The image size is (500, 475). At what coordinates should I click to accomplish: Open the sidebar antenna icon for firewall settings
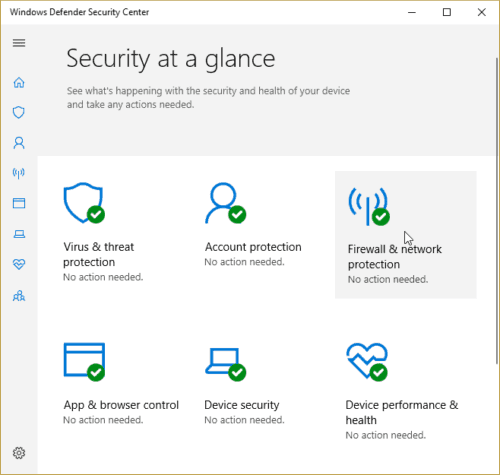tap(19, 173)
